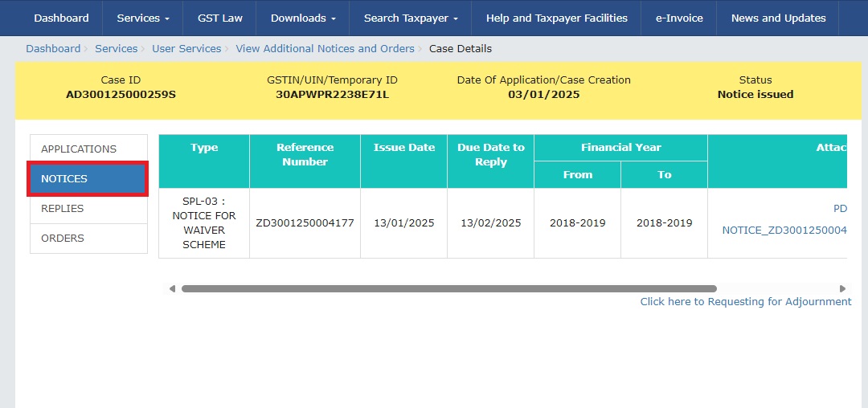This screenshot has width=868, height=408.
Task: Expand the Services dropdown menu
Action: (143, 18)
